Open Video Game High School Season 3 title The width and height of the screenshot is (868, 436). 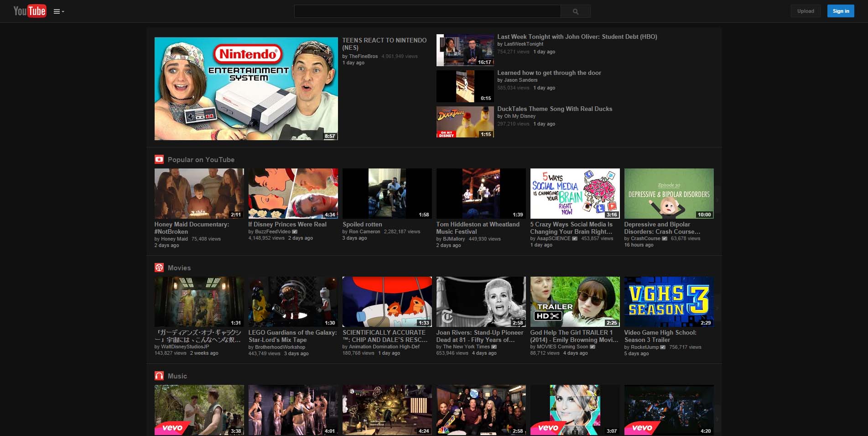pyautogui.click(x=660, y=336)
